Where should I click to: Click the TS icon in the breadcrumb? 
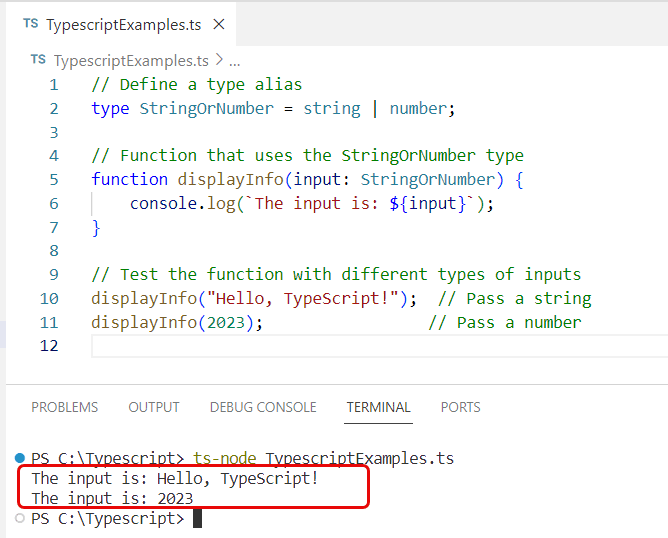38,60
